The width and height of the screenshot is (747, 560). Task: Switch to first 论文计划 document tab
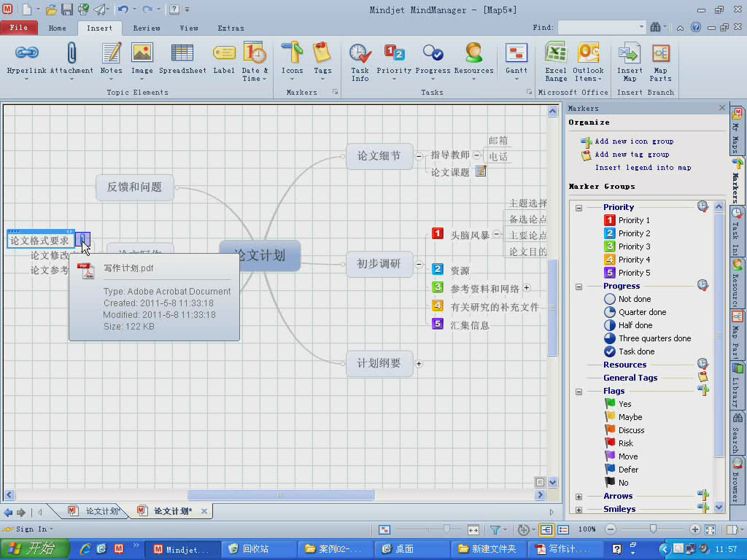(97, 511)
